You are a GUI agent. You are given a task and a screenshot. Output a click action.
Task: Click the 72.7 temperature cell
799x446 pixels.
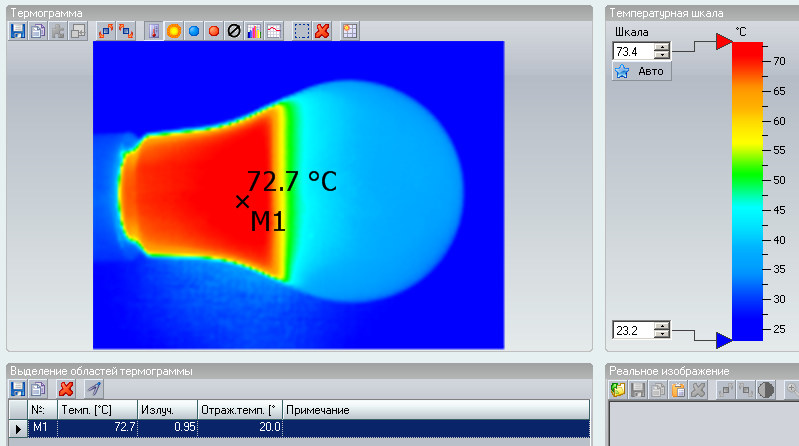pos(97,428)
